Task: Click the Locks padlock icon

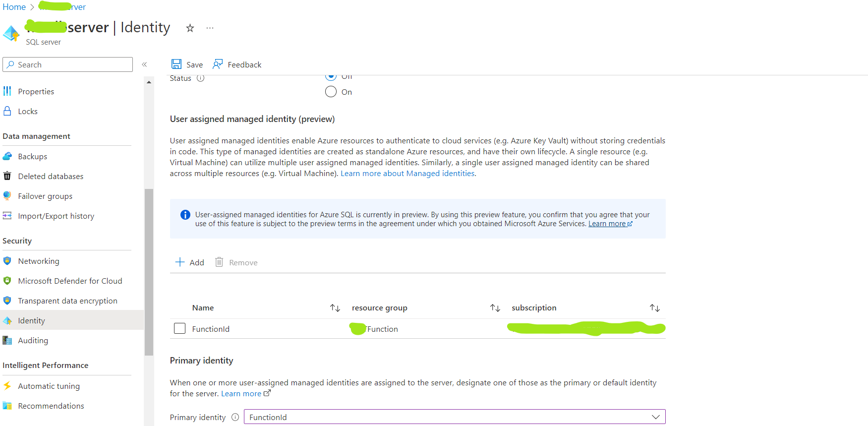Action: click(x=7, y=111)
